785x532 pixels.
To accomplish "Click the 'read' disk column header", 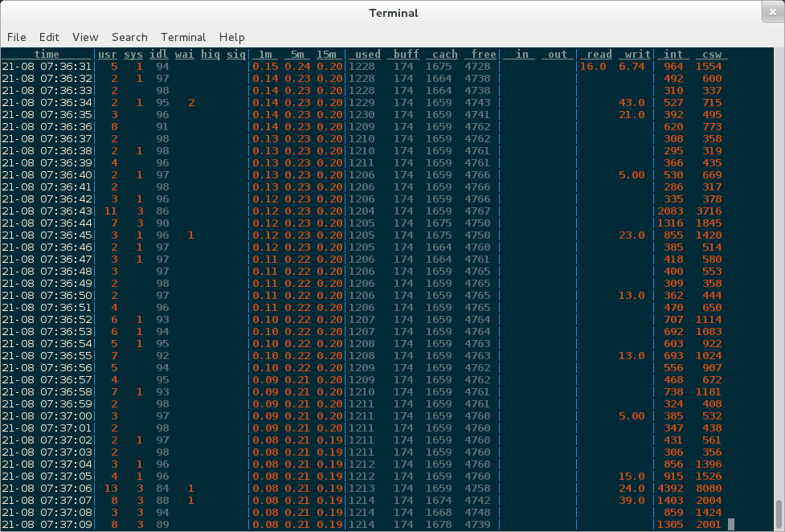I will tap(599, 54).
